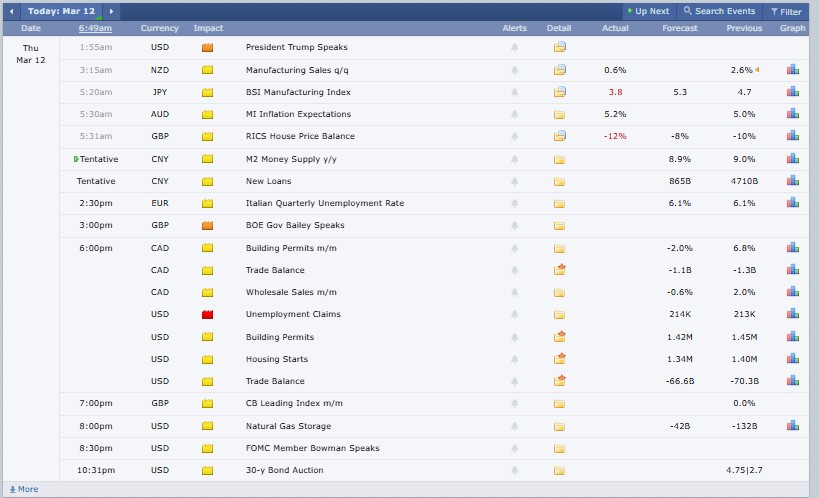Go to previous day with left arrow
Screen dimensions: 819x498
11,11
